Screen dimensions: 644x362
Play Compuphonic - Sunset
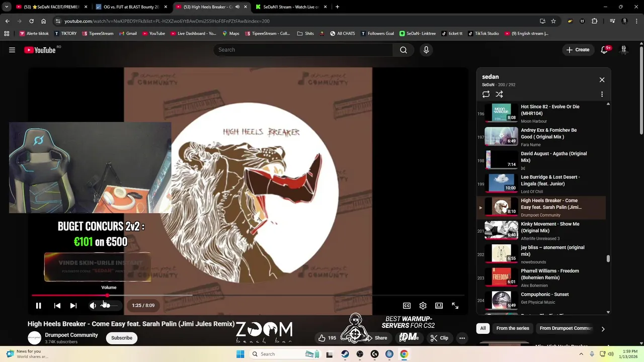[541, 301]
